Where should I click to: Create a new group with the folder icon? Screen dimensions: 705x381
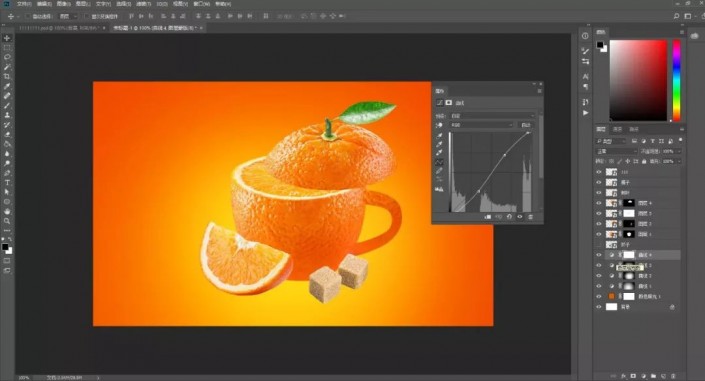653,376
